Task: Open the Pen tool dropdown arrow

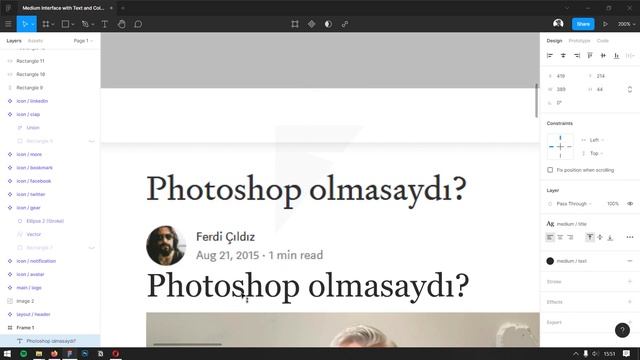Action: click(x=93, y=24)
